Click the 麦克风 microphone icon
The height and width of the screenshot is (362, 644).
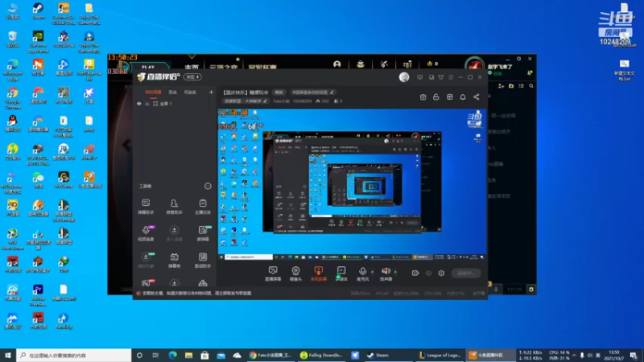coord(362,271)
